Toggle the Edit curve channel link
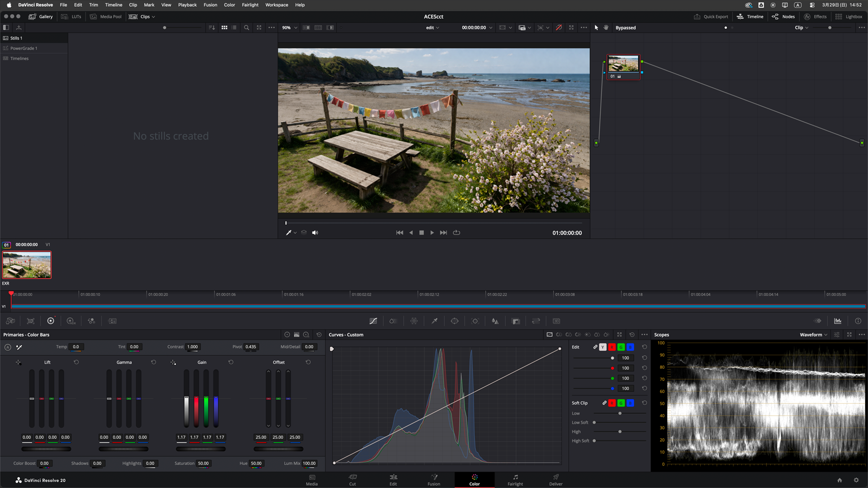The image size is (868, 488). pyautogui.click(x=595, y=347)
